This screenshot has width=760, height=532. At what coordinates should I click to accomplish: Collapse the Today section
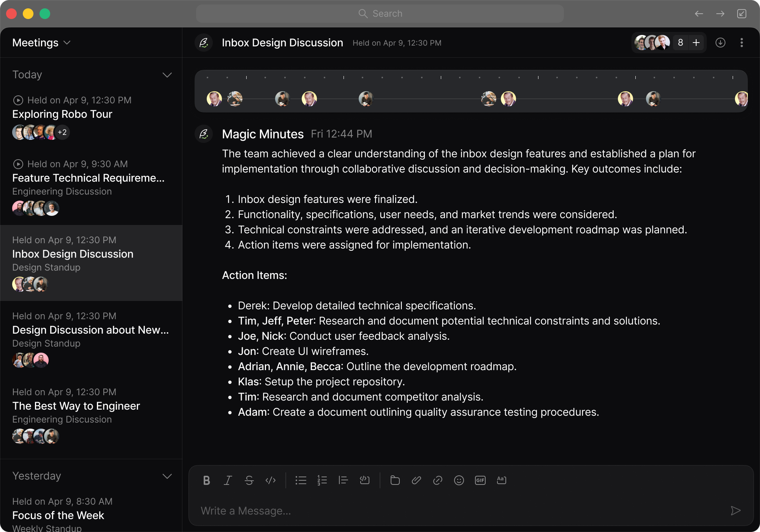click(x=167, y=75)
